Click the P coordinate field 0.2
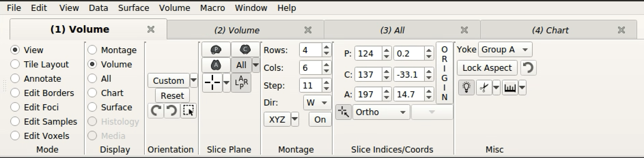Viewport: 644px width, 158px height. tap(409, 53)
